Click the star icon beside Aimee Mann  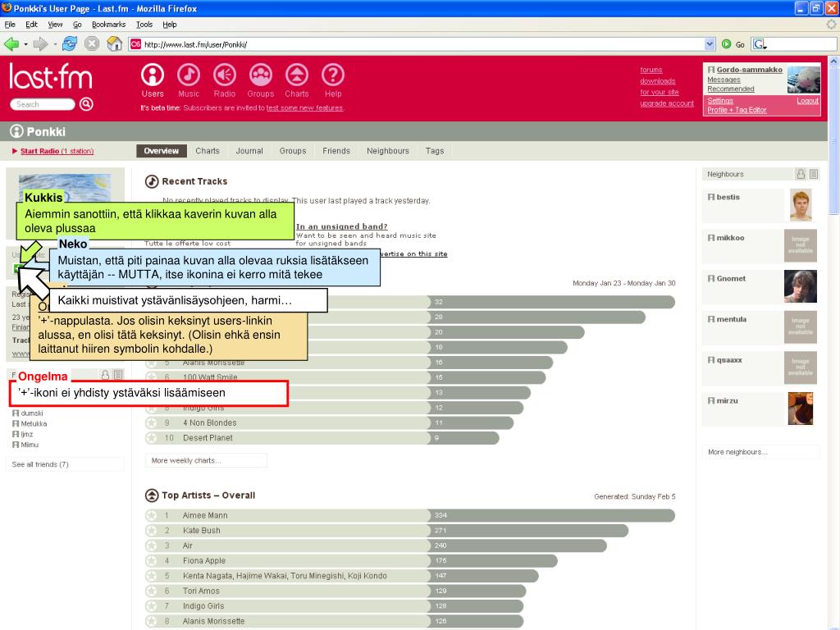coord(152,515)
